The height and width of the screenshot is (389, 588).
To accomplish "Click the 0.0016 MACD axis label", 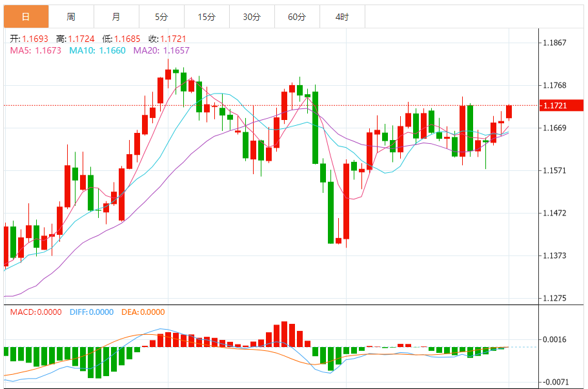I will click(554, 339).
